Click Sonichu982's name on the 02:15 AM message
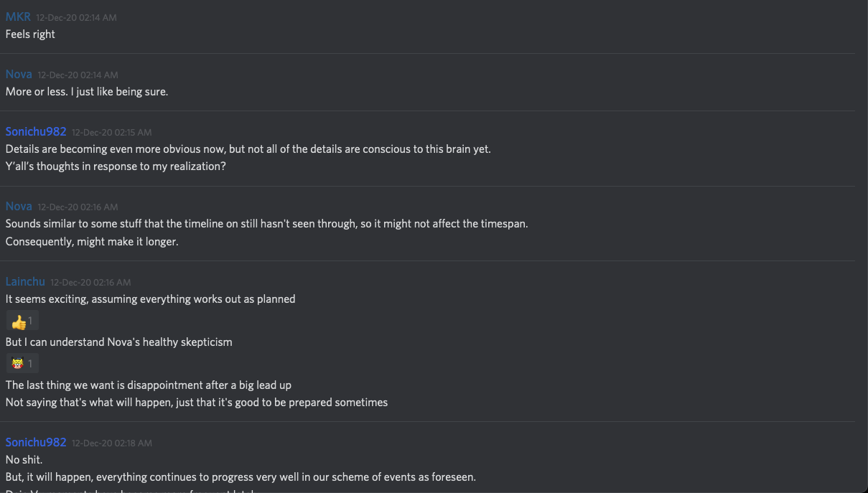The image size is (868, 493). coord(36,131)
